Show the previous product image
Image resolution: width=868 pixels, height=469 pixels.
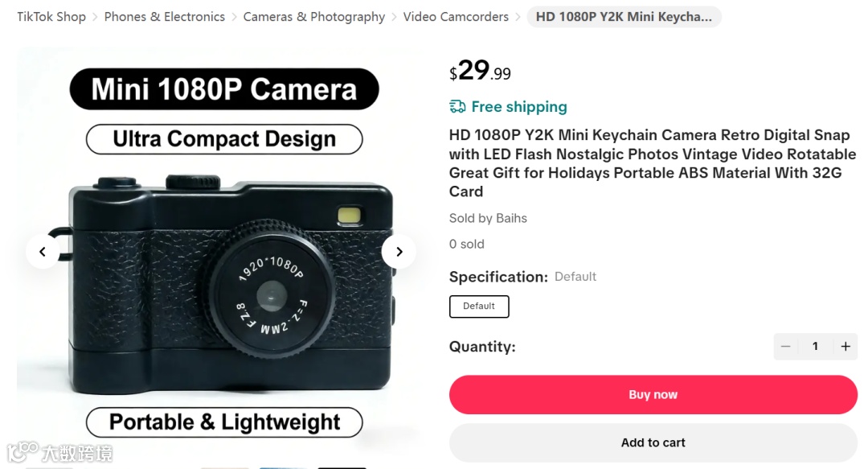pos(43,252)
